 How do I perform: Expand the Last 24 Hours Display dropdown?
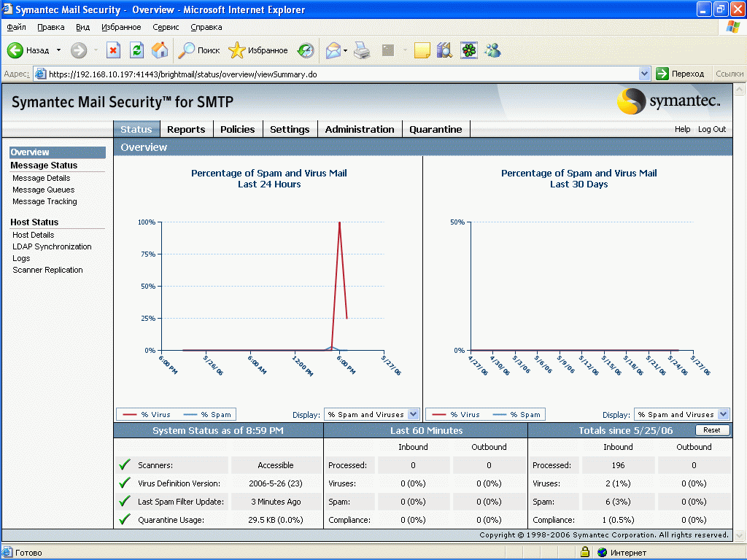click(414, 414)
